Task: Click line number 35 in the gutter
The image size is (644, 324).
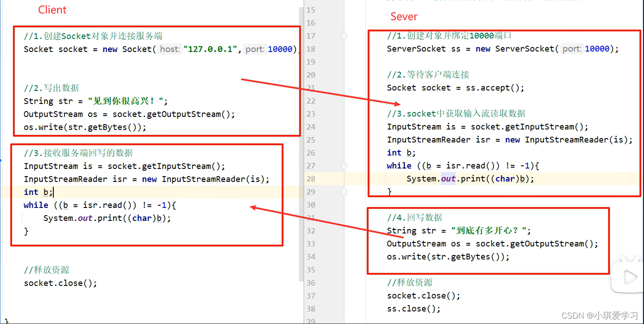Action: pyautogui.click(x=311, y=270)
